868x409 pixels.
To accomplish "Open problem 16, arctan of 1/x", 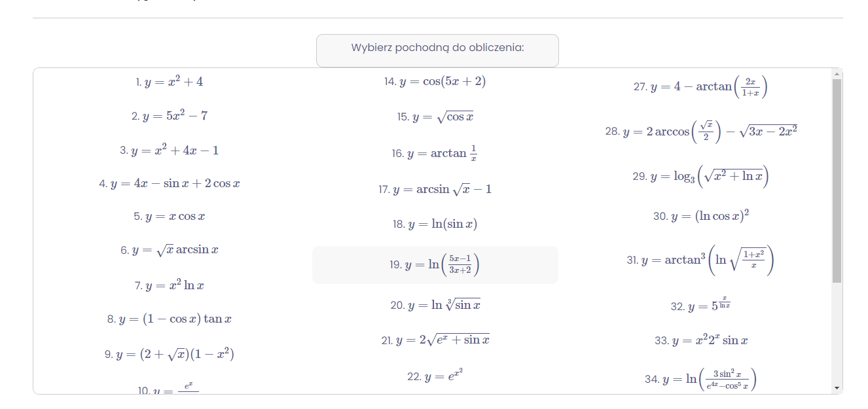I will click(435, 152).
